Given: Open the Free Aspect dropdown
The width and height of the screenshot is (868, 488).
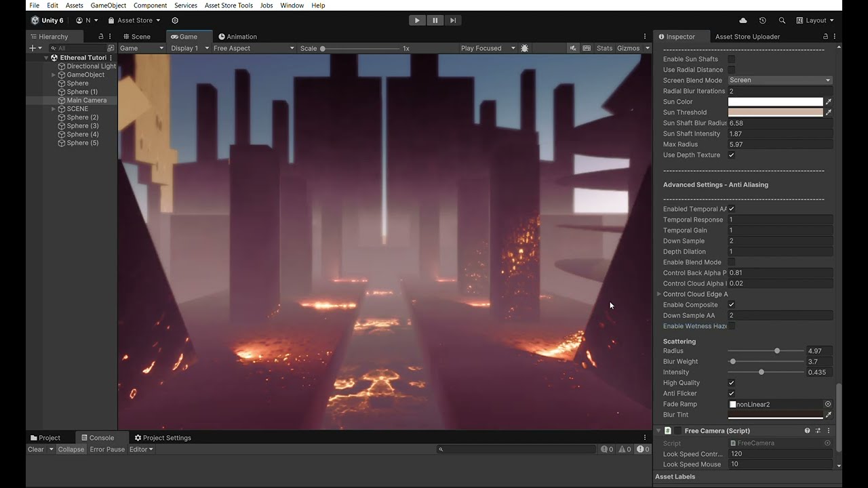Looking at the screenshot, I should pos(254,48).
